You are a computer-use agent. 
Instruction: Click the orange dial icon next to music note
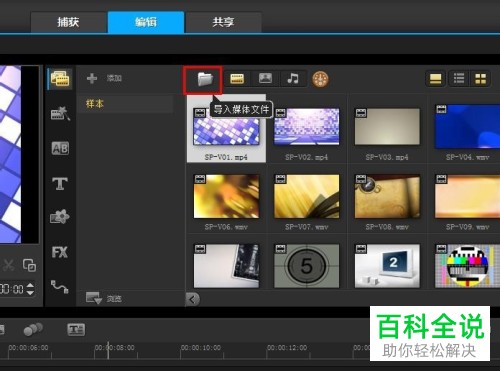coord(320,79)
